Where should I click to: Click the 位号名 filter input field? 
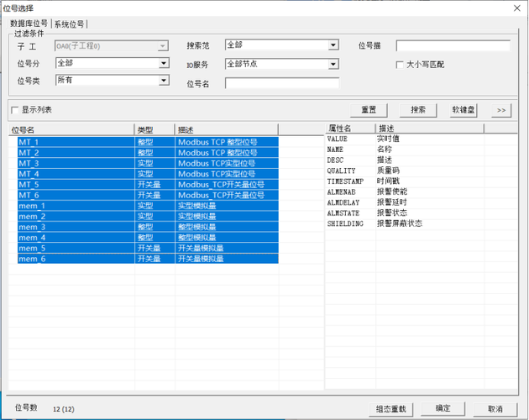[281, 83]
